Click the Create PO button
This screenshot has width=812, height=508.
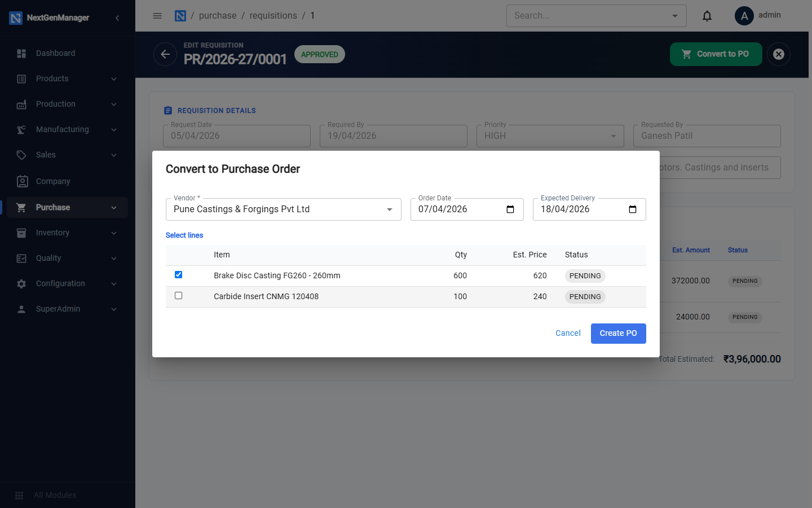click(619, 333)
